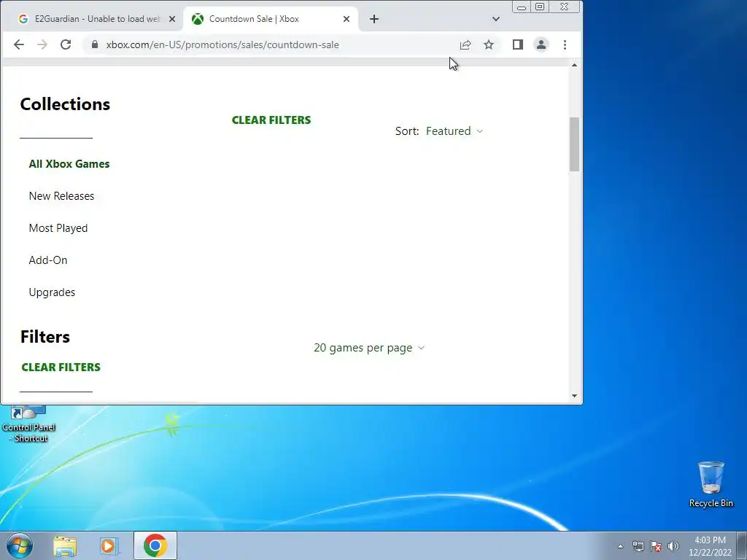This screenshot has height=560, width=747.
Task: Select the Add-On collection
Action: coord(48,260)
